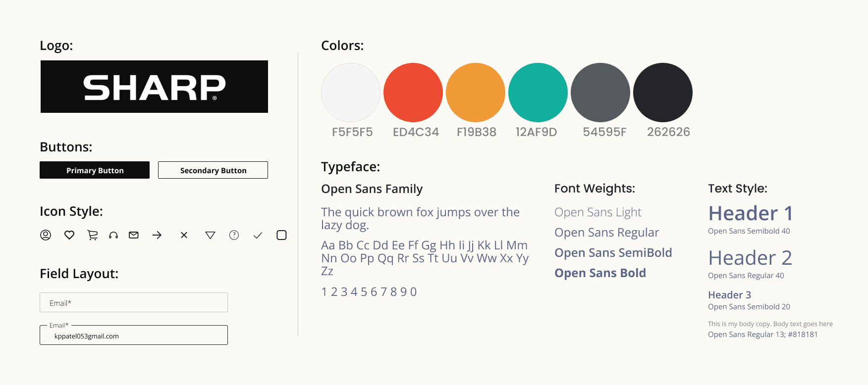
Task: Click the 'ED4C34' hex label
Action: tap(416, 132)
